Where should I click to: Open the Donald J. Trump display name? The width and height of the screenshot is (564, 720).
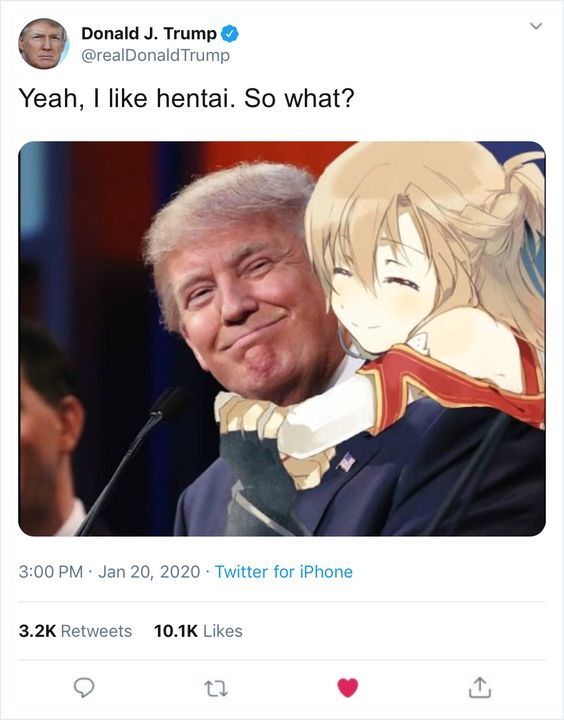[x=149, y=34]
